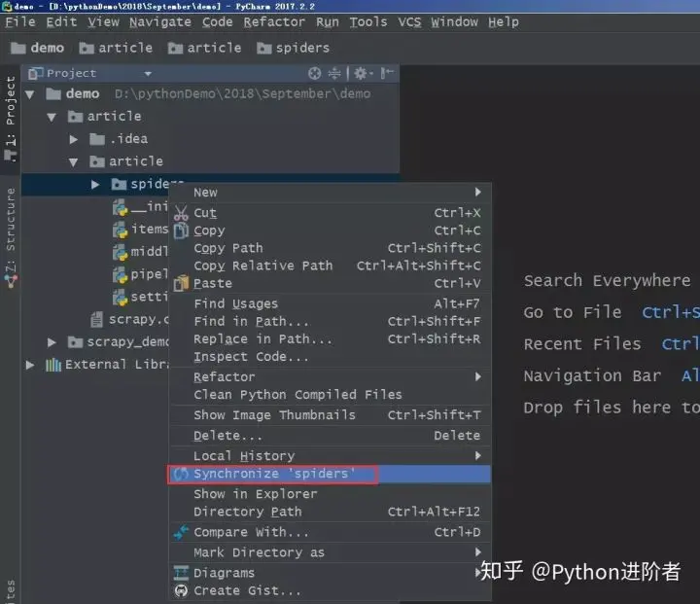Select Show Image Thumbnails
The image size is (700, 604).
coord(331,415)
